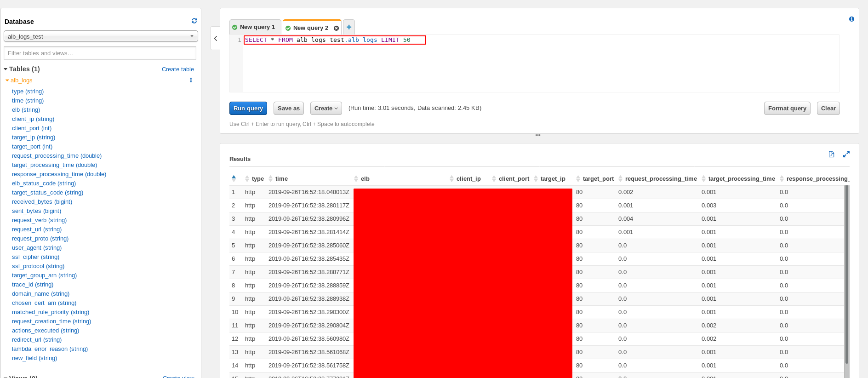Add a new query tab with plus
The width and height of the screenshot is (868, 378).
click(x=349, y=27)
